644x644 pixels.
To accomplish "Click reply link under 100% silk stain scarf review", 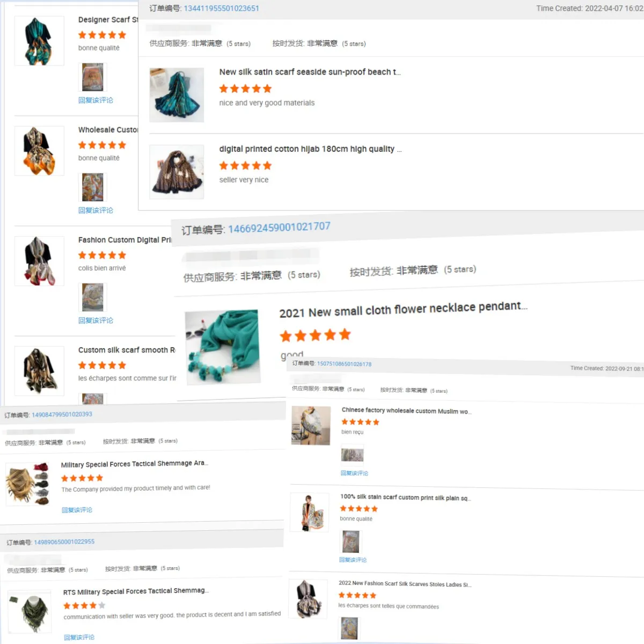I will 353,560.
